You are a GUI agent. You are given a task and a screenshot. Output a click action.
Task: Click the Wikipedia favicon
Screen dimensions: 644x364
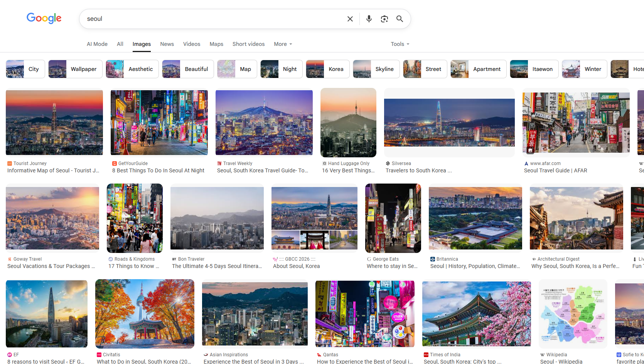(x=543, y=355)
